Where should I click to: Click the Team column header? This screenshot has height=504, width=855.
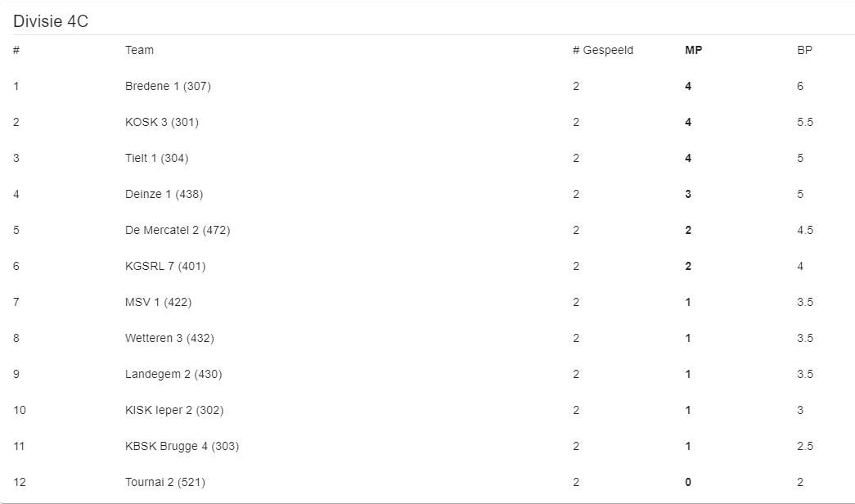(x=139, y=50)
